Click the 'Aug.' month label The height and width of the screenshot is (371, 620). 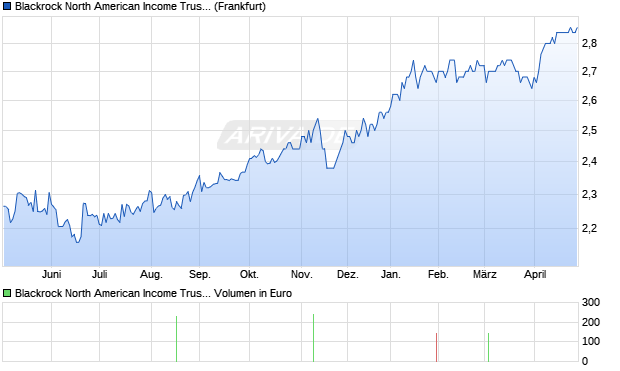(x=151, y=275)
